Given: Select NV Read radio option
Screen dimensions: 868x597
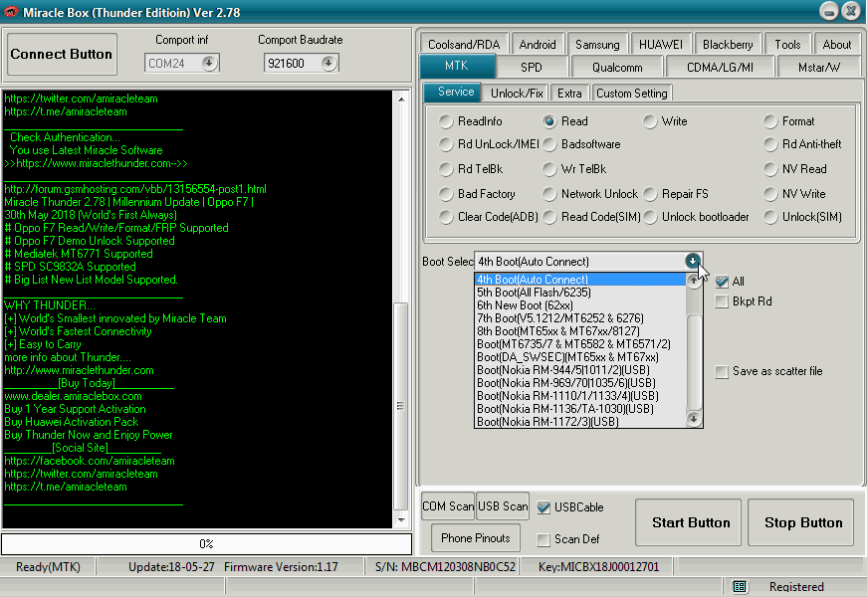Looking at the screenshot, I should (770, 169).
